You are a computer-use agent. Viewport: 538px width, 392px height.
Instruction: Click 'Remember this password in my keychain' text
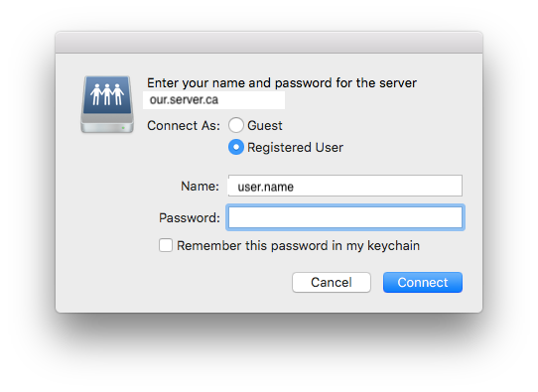coord(298,246)
